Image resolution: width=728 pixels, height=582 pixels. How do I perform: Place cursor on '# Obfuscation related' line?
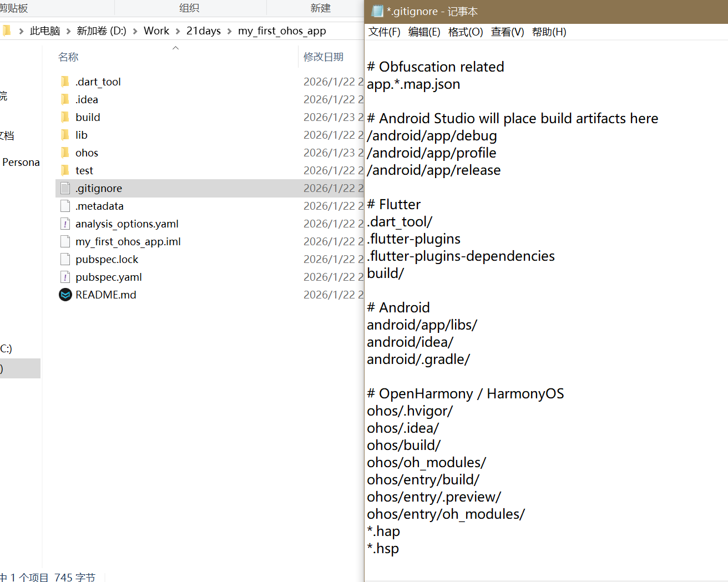coord(436,67)
